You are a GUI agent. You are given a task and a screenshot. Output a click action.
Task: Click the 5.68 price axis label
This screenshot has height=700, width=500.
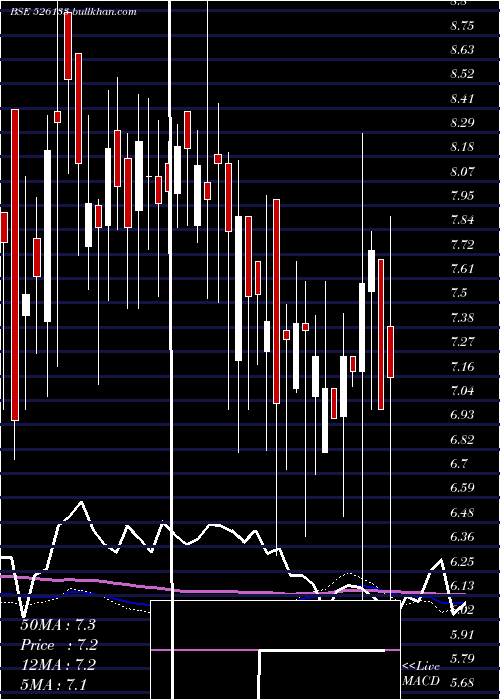[x=462, y=683]
